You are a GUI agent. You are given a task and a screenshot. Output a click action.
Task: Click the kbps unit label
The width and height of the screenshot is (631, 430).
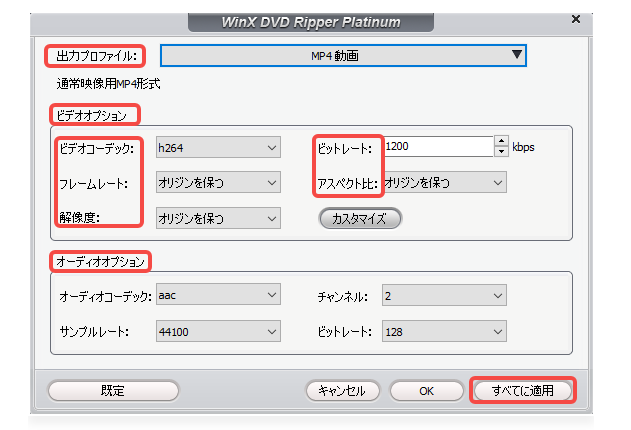[523, 147]
